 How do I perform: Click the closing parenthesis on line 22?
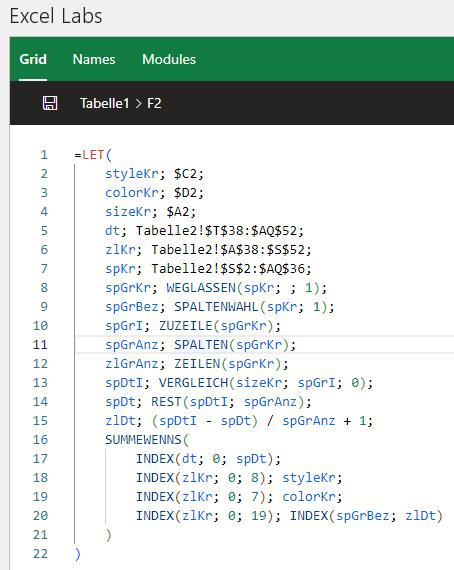78,554
